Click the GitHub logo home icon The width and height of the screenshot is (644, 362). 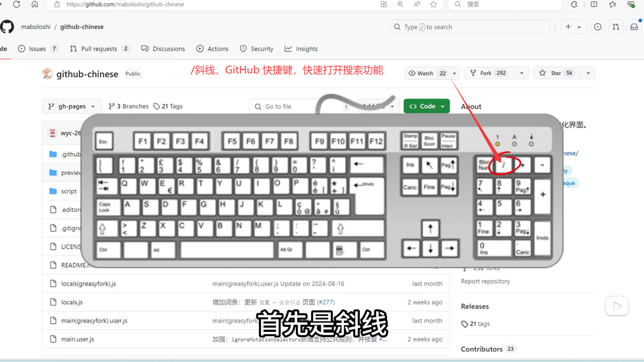(7, 27)
